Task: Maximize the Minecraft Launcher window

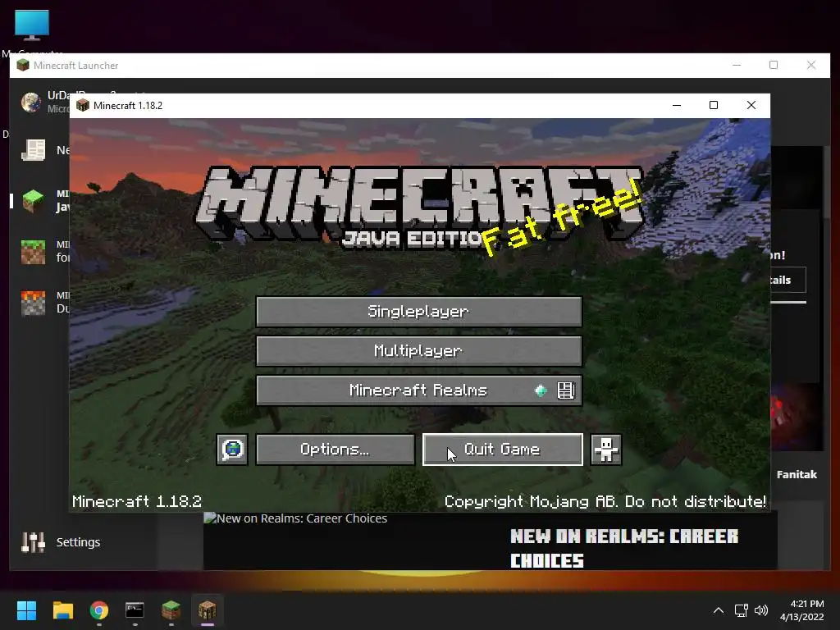Action: [774, 65]
